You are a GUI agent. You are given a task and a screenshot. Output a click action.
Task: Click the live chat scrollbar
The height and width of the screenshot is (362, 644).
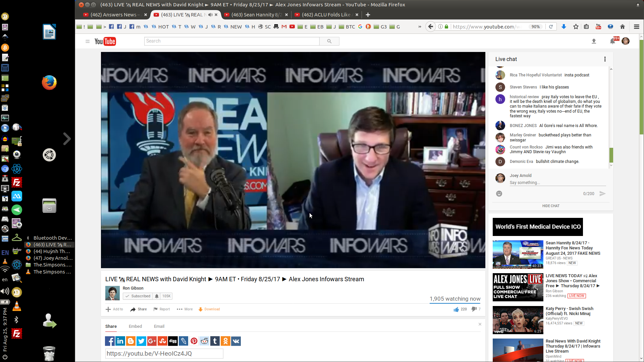tap(611, 155)
